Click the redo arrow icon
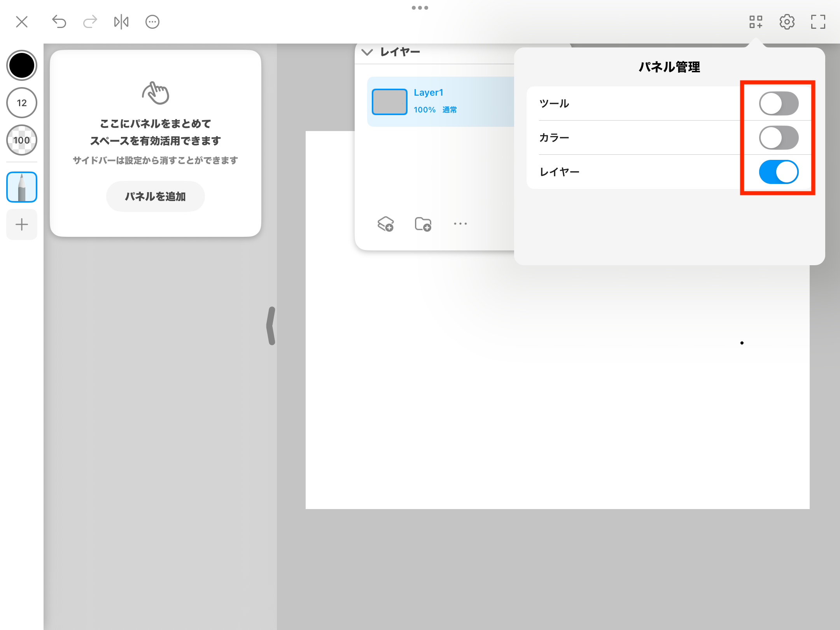This screenshot has width=840, height=630. point(90,22)
